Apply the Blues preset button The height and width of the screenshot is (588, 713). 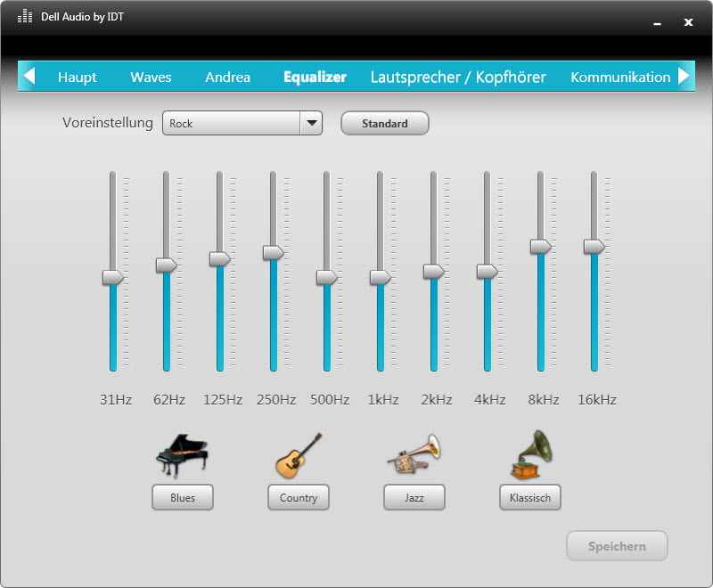coord(183,498)
